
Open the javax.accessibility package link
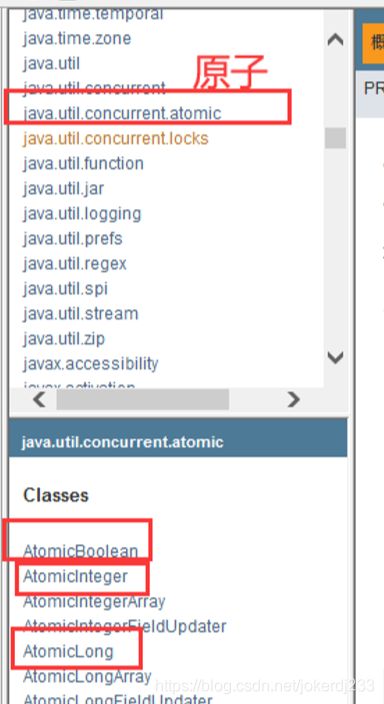point(91,364)
